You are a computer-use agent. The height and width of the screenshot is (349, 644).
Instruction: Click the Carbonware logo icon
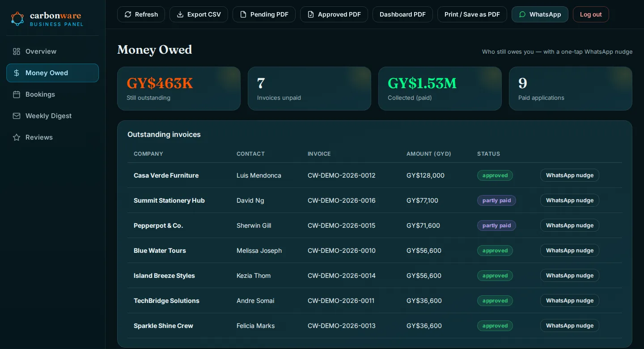17,19
